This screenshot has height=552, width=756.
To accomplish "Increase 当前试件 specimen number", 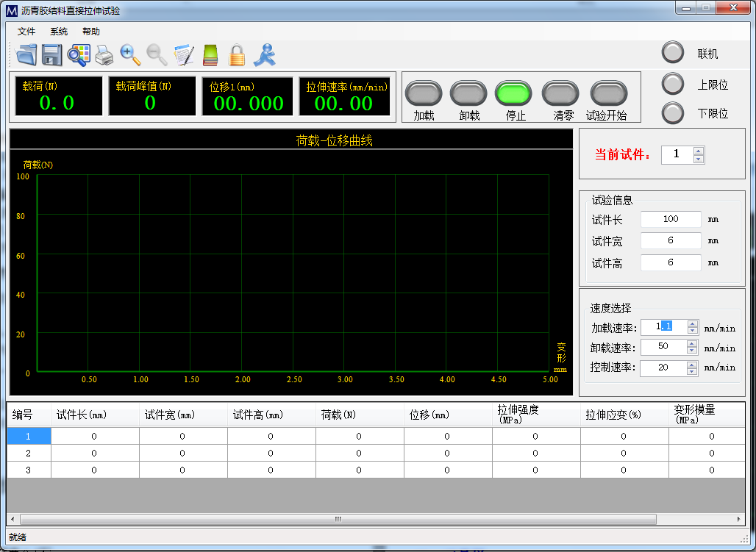I will [699, 151].
